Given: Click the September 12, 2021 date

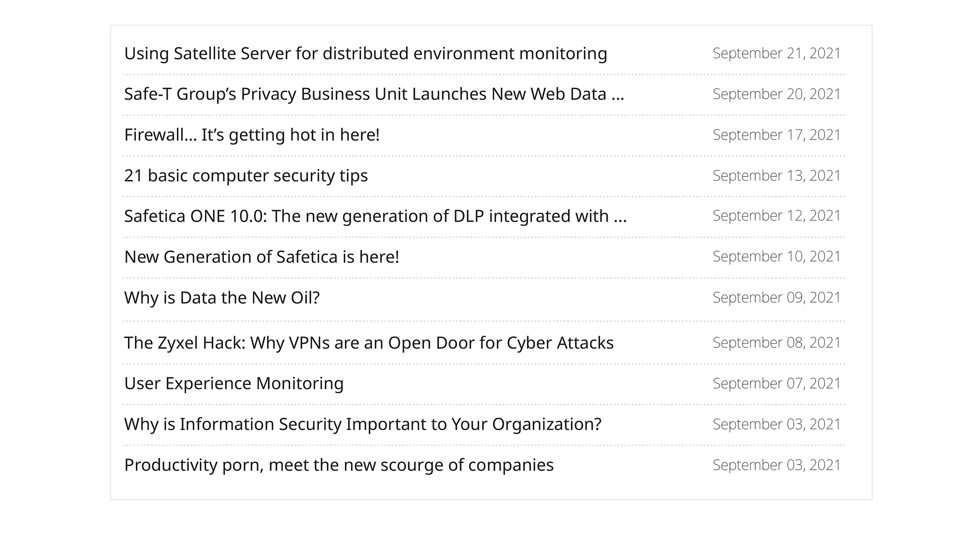Looking at the screenshot, I should 776,216.
